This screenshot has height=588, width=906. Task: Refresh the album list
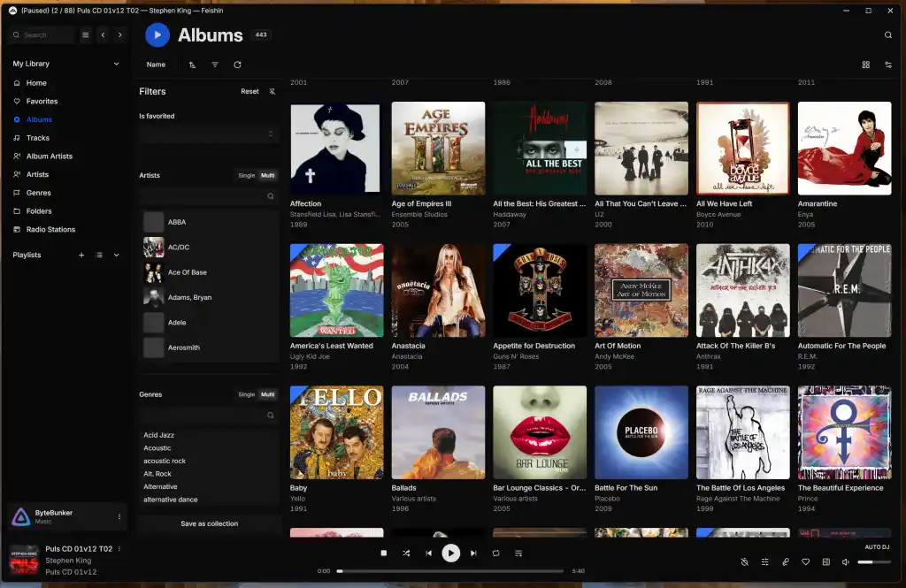click(237, 65)
